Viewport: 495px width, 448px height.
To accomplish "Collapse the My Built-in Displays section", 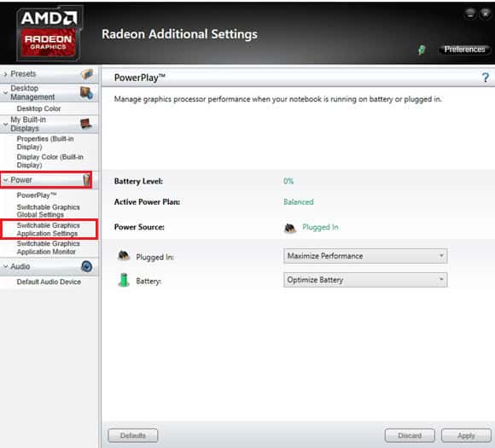I will pyautogui.click(x=5, y=124).
